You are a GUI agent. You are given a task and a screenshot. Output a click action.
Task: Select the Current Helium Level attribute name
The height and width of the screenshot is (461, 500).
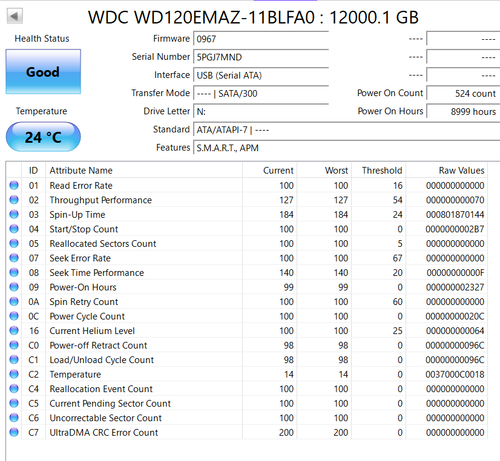pyautogui.click(x=92, y=331)
